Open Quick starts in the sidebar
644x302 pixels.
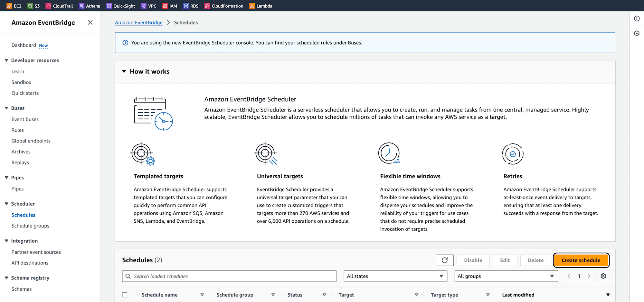[25, 93]
